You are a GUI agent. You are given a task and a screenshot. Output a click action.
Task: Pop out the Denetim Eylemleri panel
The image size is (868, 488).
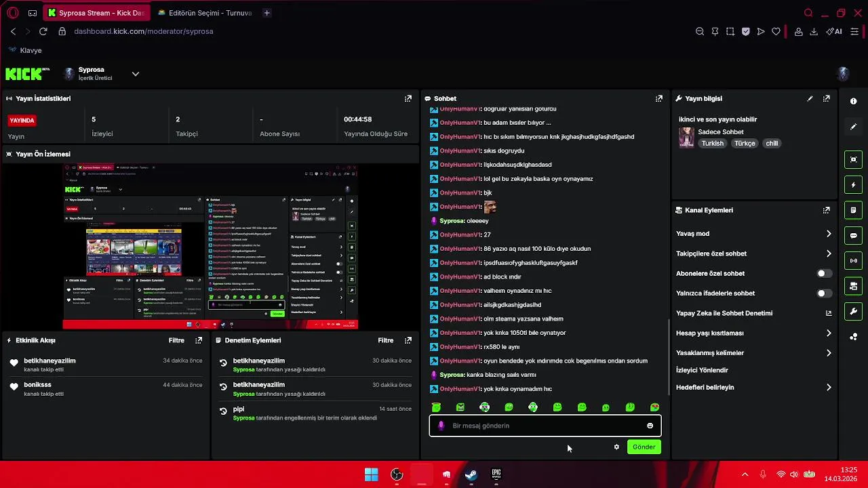pos(408,340)
